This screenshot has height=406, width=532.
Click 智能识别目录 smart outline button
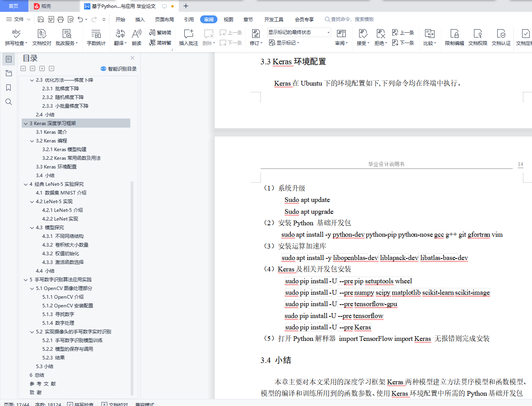(119, 69)
